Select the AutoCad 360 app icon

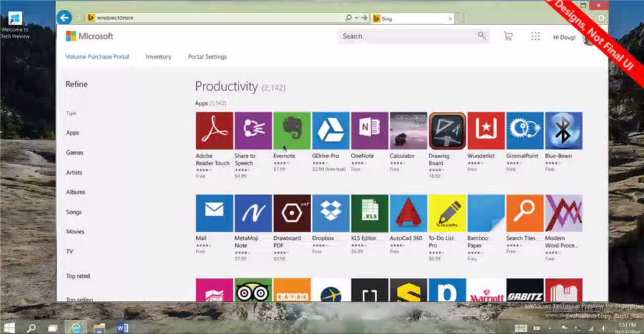point(408,213)
